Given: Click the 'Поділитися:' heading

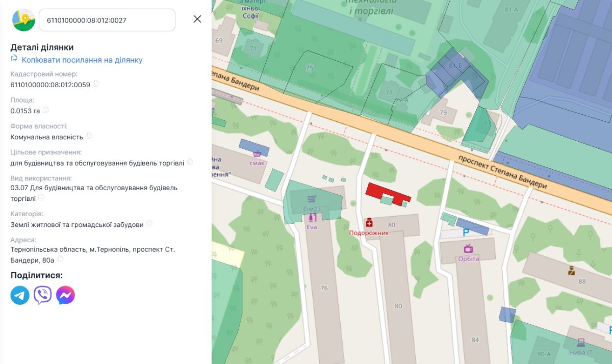Looking at the screenshot, I should coord(37,275).
